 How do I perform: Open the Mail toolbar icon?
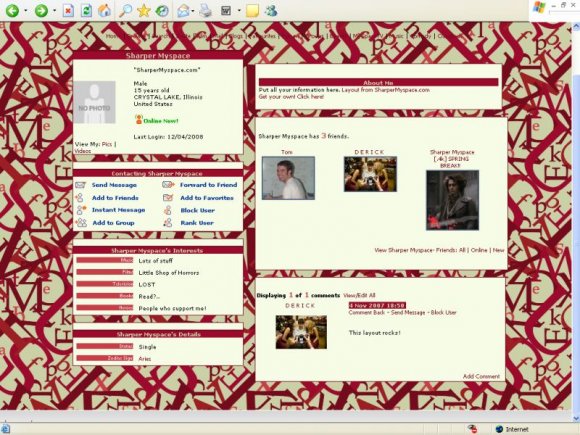[183, 11]
